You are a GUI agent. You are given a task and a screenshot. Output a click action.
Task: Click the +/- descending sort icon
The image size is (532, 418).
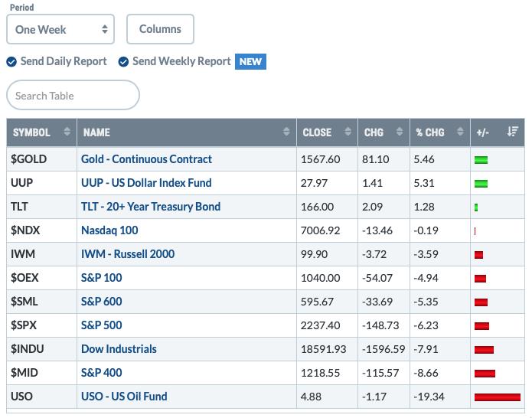pyautogui.click(x=513, y=132)
